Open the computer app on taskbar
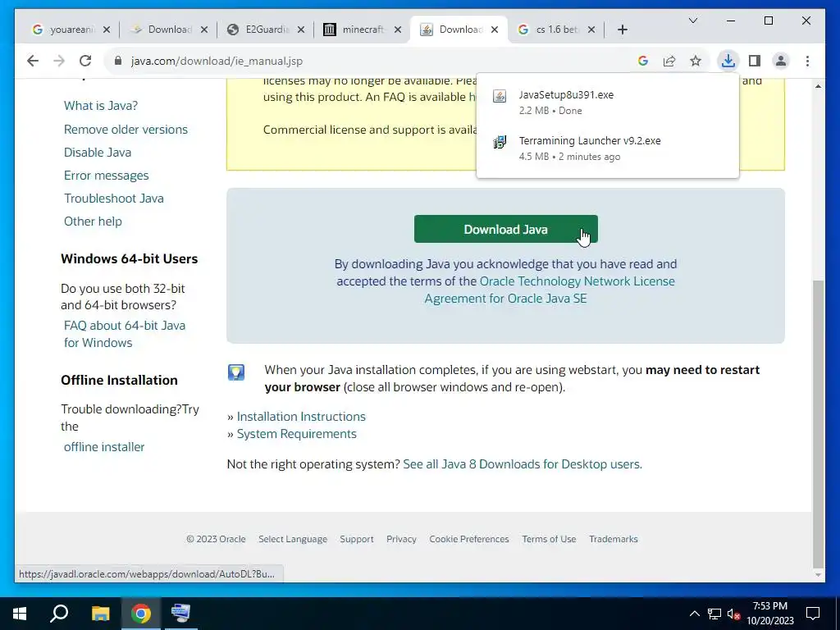The width and height of the screenshot is (840, 630). pos(180,614)
